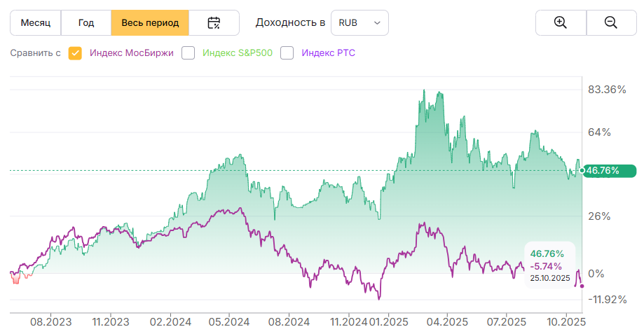Switch to the Год period tab
Image resolution: width=644 pixels, height=334 pixels.
pyautogui.click(x=86, y=22)
